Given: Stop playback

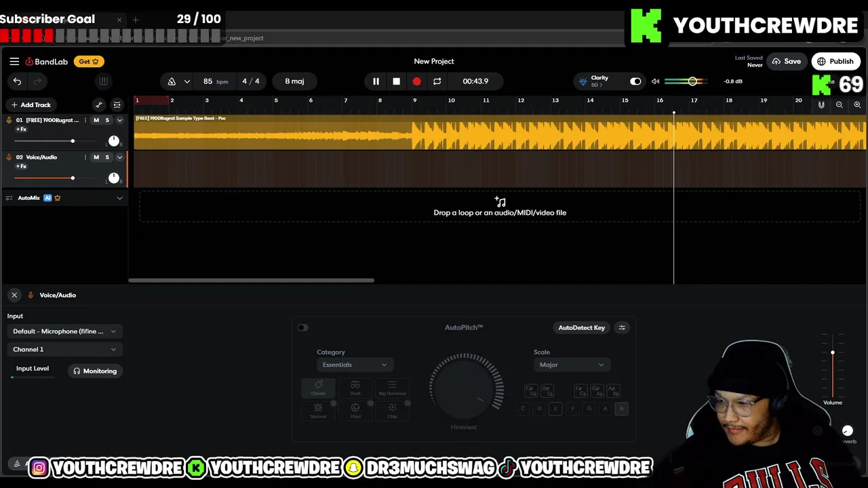Looking at the screenshot, I should (396, 81).
